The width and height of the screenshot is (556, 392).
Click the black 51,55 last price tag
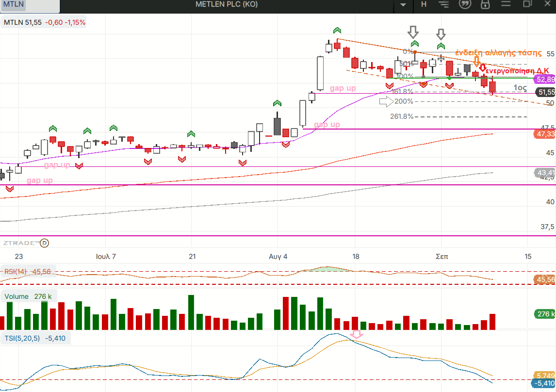(546, 92)
